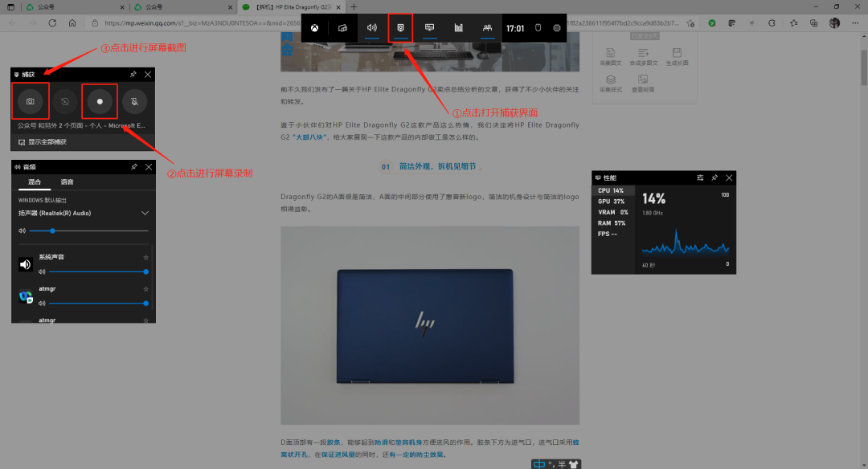Start recording with the record button

(100, 101)
